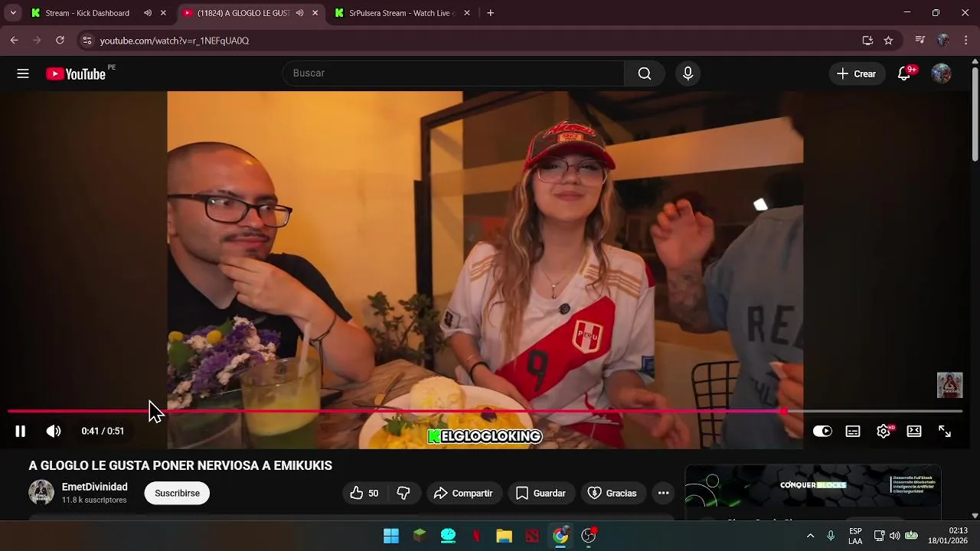This screenshot has height=551, width=980.
Task: Mute audio on the YouTube tab
Action: tap(299, 13)
